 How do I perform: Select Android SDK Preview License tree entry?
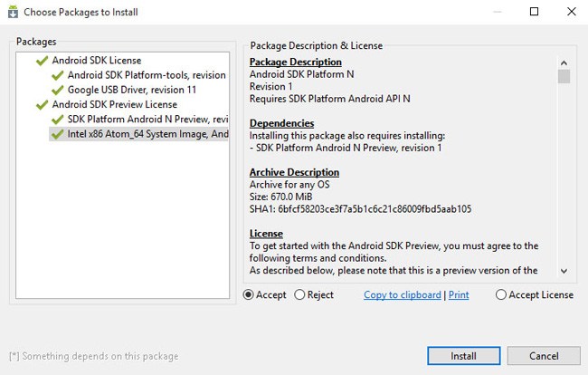point(113,104)
